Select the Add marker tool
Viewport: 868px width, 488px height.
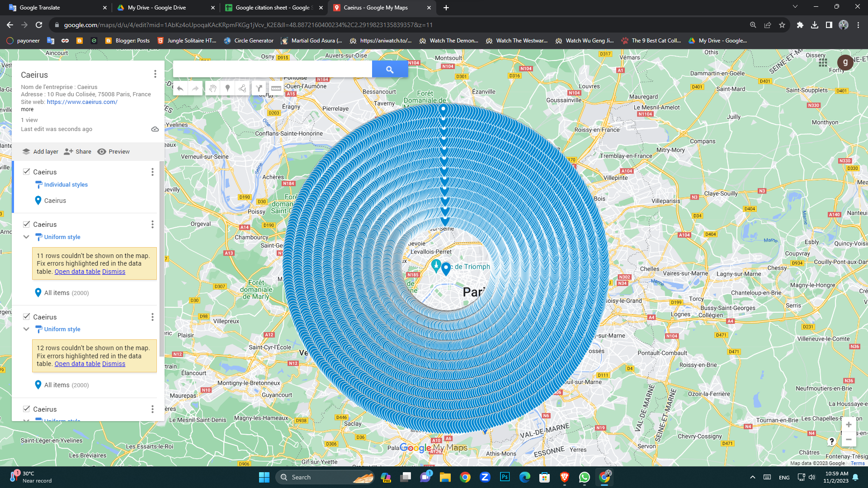[228, 88]
